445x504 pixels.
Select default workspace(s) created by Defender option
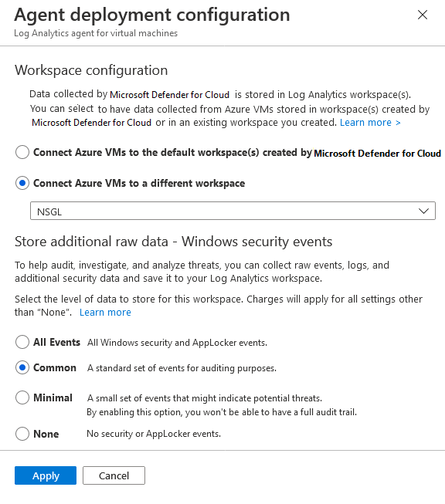[x=22, y=152]
